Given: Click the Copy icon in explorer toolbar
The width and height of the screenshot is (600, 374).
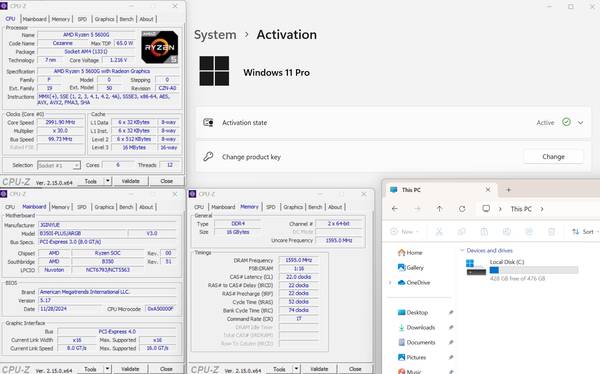Looking at the screenshot, I should (461, 232).
